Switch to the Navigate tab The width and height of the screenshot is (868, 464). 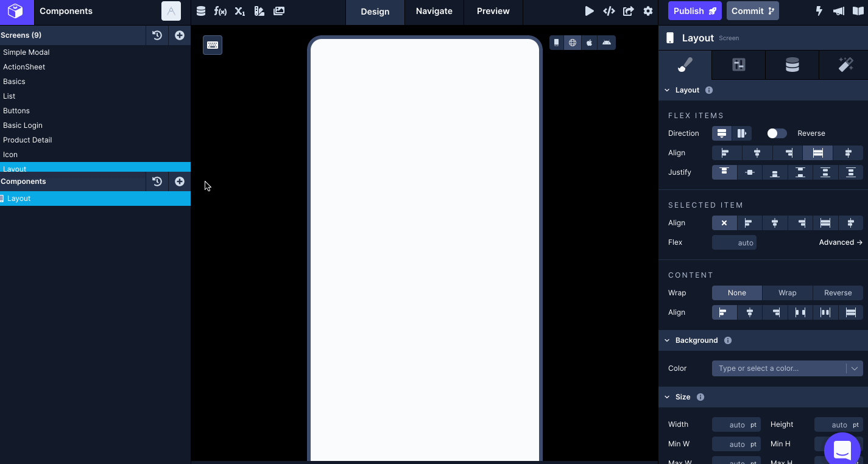point(434,11)
